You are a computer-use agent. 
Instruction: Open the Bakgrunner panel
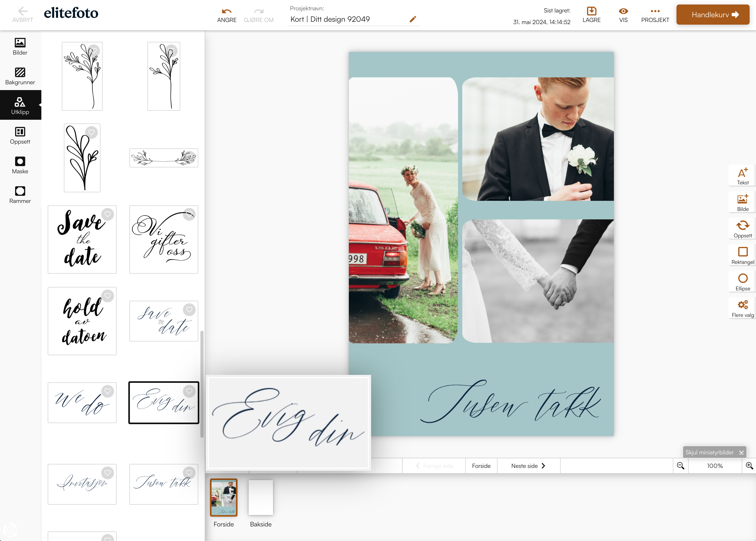point(20,76)
